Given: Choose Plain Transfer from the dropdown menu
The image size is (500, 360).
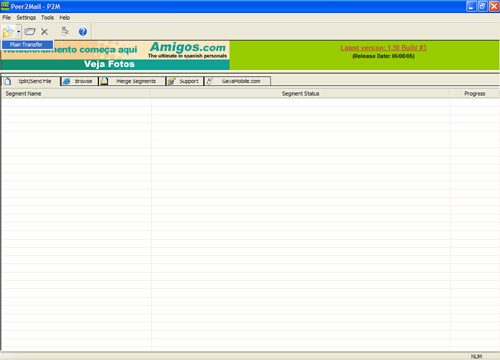Looking at the screenshot, I should coord(27,44).
